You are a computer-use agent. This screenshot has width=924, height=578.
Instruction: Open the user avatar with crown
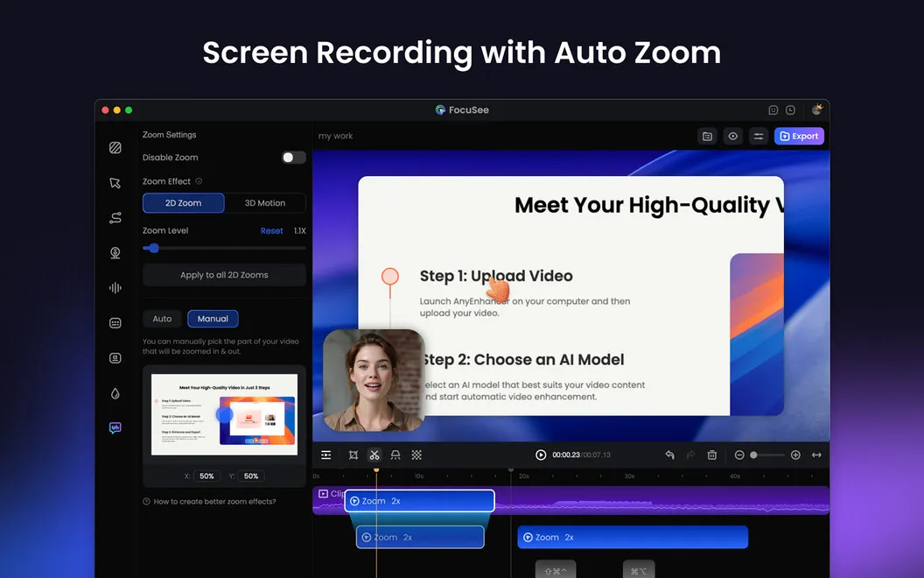point(816,109)
